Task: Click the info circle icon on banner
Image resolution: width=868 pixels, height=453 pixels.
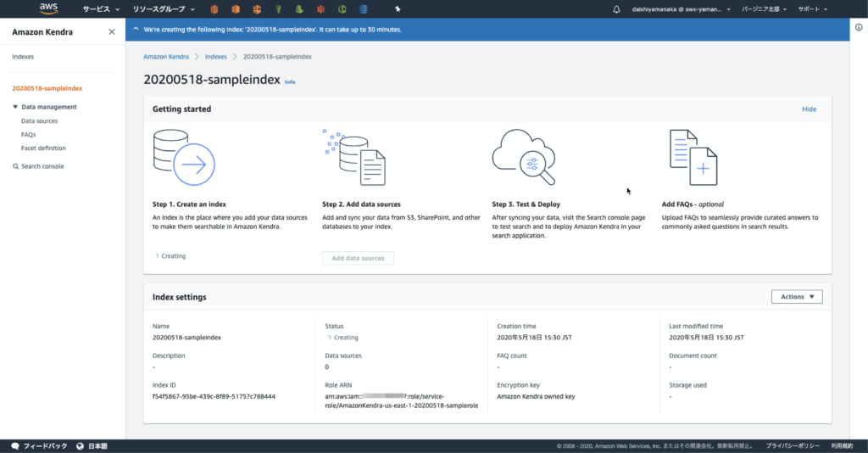Action: (x=136, y=29)
